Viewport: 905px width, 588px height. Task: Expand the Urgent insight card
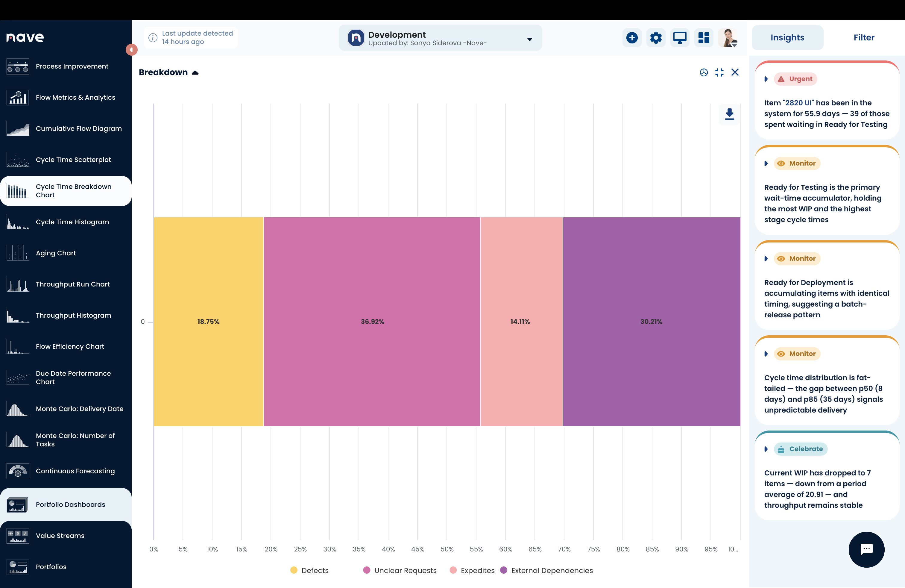pyautogui.click(x=766, y=79)
